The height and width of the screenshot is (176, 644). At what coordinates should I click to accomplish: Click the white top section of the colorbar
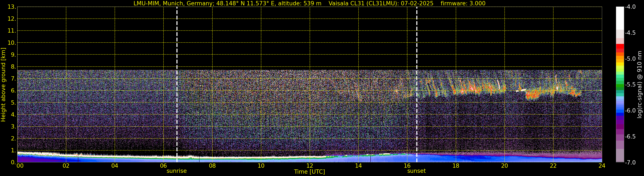[x=620, y=17]
